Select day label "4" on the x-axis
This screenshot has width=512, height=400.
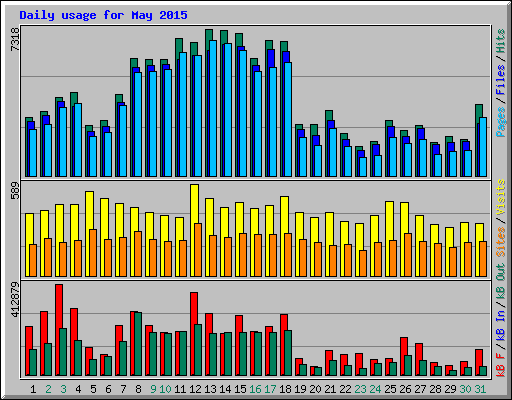[78, 389]
